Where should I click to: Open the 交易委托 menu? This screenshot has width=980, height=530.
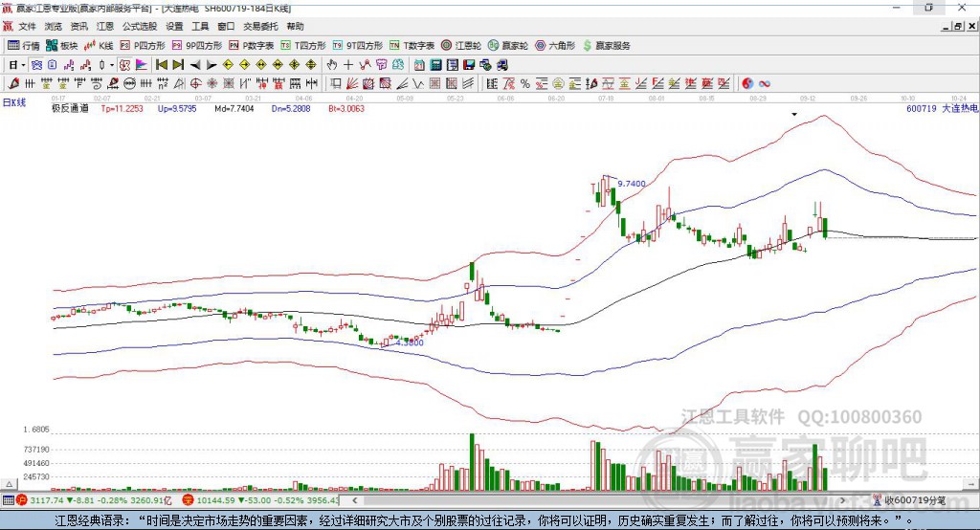(x=260, y=26)
